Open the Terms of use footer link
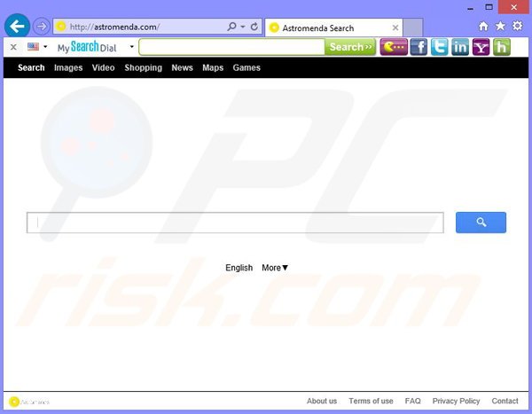This screenshot has height=414, width=532. [x=371, y=401]
